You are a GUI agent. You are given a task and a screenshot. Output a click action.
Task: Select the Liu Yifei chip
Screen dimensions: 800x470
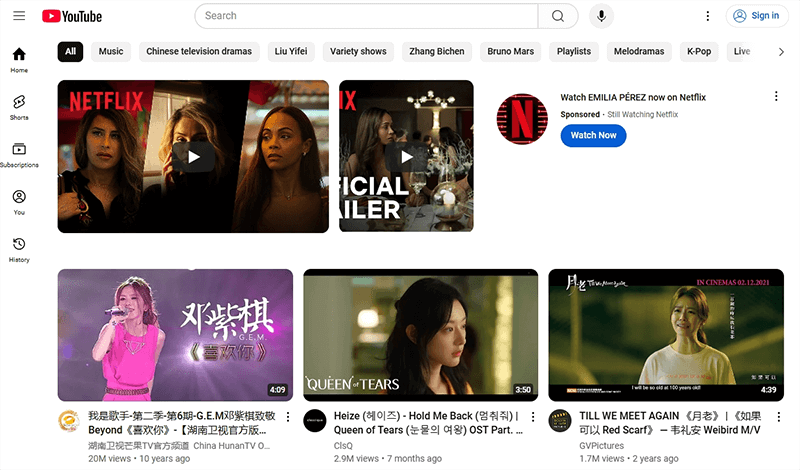pyautogui.click(x=291, y=52)
